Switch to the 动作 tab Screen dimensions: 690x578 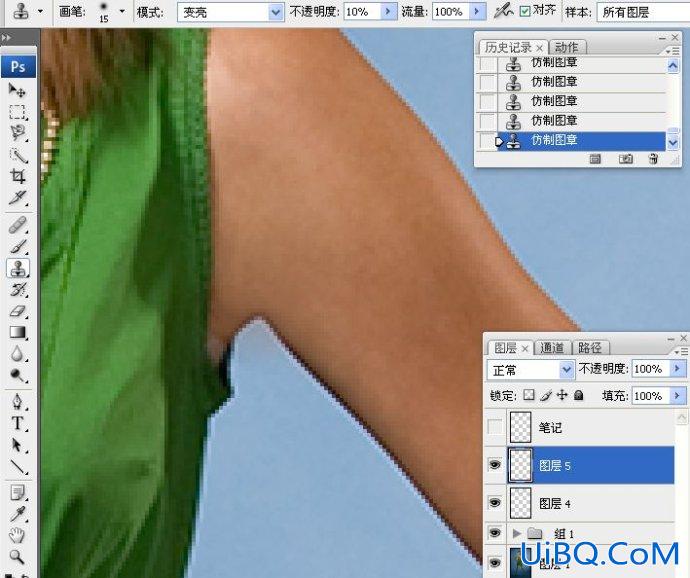click(566, 47)
